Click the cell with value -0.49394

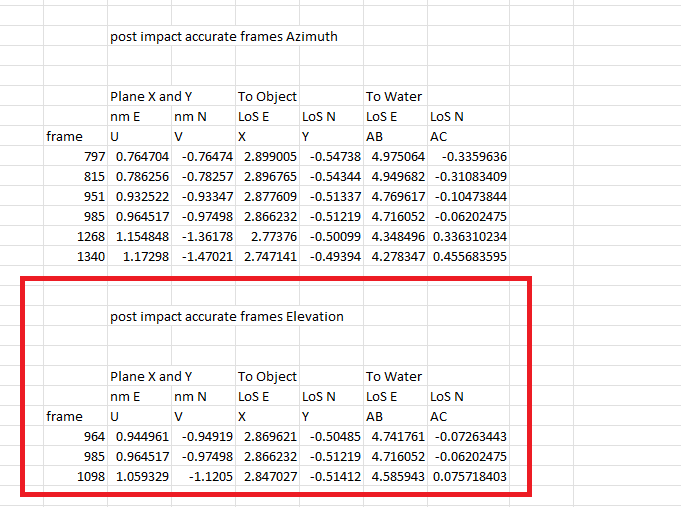[332, 257]
